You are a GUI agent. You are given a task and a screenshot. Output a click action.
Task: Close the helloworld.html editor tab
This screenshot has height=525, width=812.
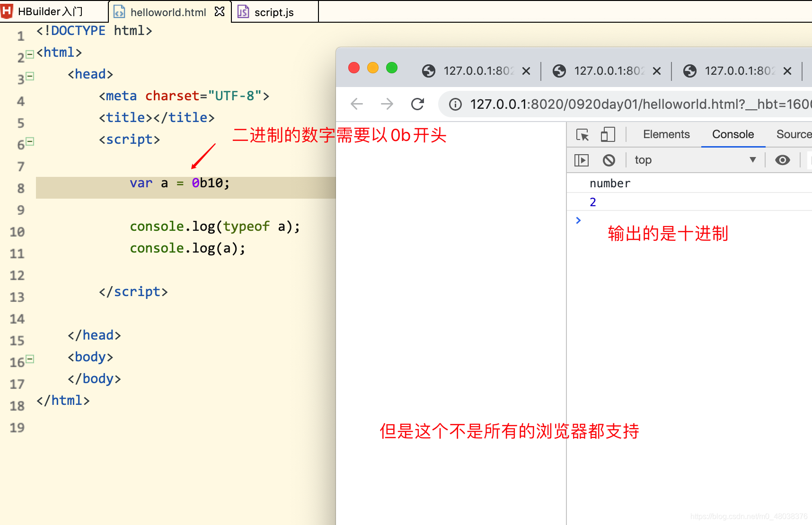pos(220,11)
